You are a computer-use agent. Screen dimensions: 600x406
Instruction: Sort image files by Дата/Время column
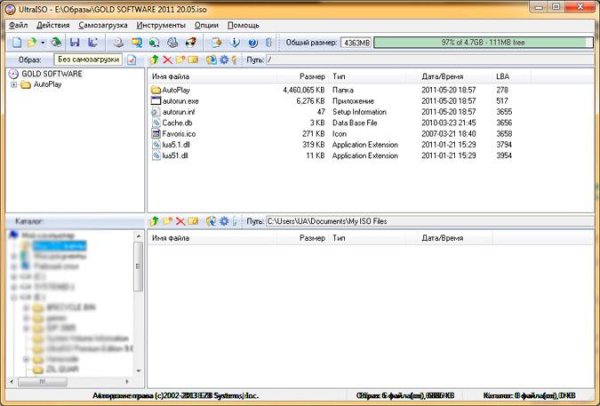coord(455,77)
